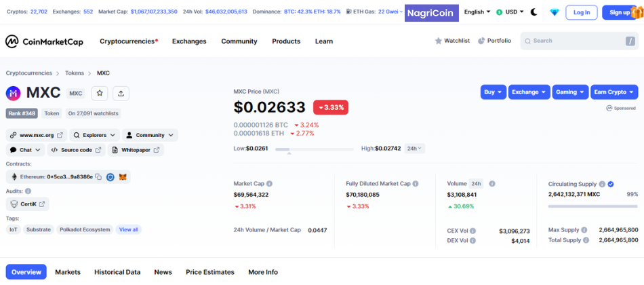
Task: Click the circulating supply progress bar
Action: [x=592, y=206]
